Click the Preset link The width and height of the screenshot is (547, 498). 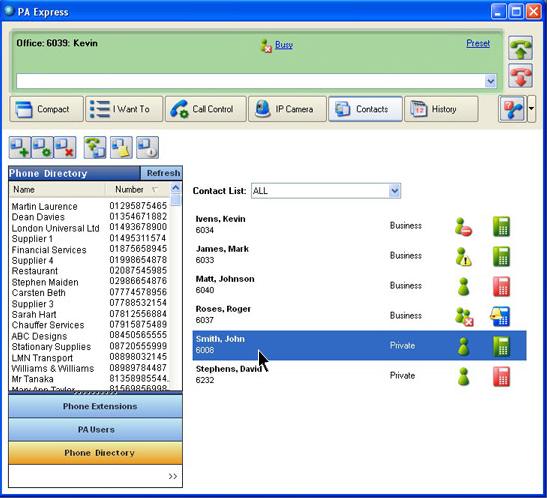click(478, 44)
